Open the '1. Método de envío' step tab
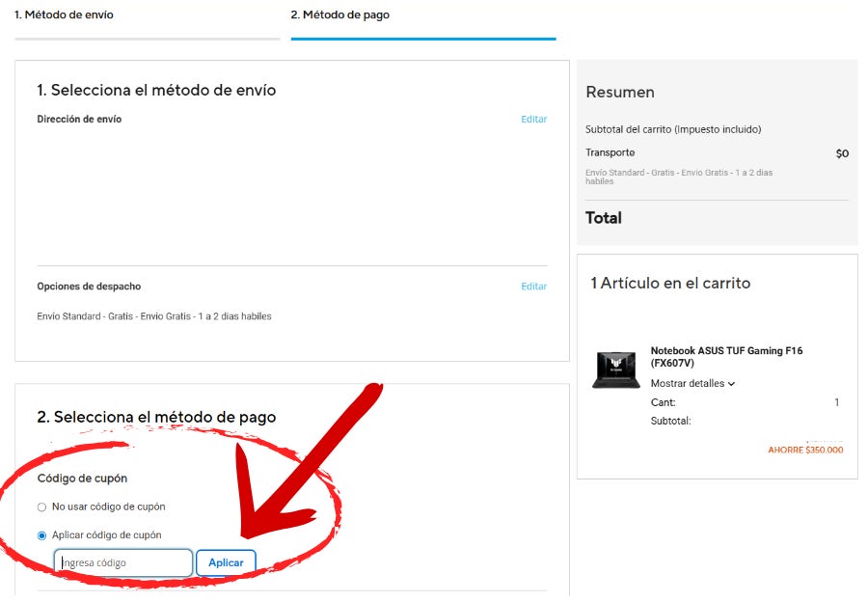The width and height of the screenshot is (868, 602). (63, 15)
